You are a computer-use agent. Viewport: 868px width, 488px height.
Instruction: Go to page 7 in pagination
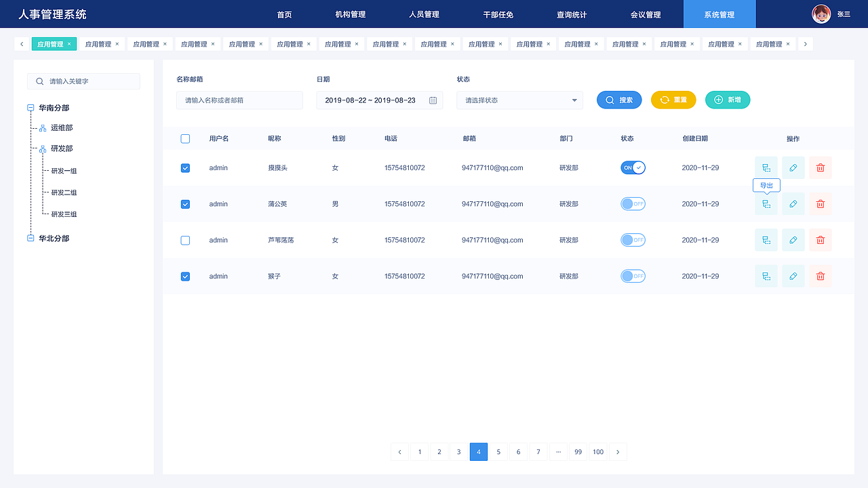click(x=538, y=451)
